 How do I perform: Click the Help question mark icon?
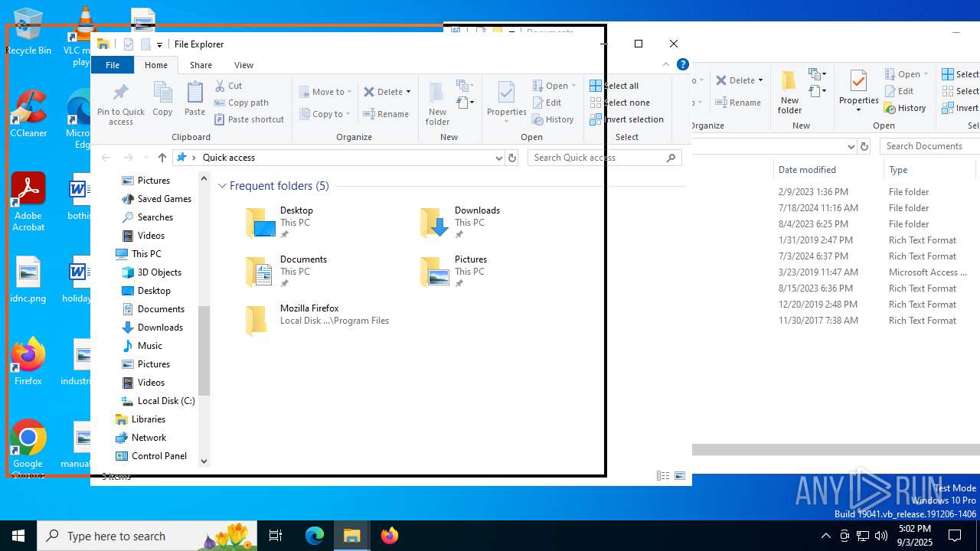683,64
